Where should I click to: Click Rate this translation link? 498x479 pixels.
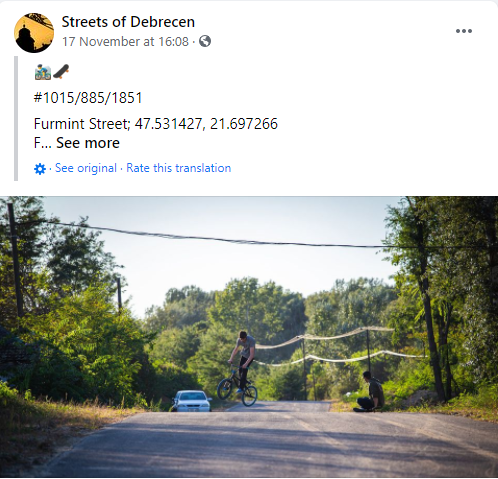point(179,168)
